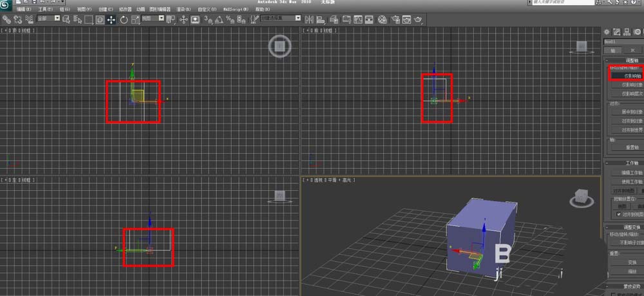
Task: Click the search keyword input field
Action: [x=563, y=2]
